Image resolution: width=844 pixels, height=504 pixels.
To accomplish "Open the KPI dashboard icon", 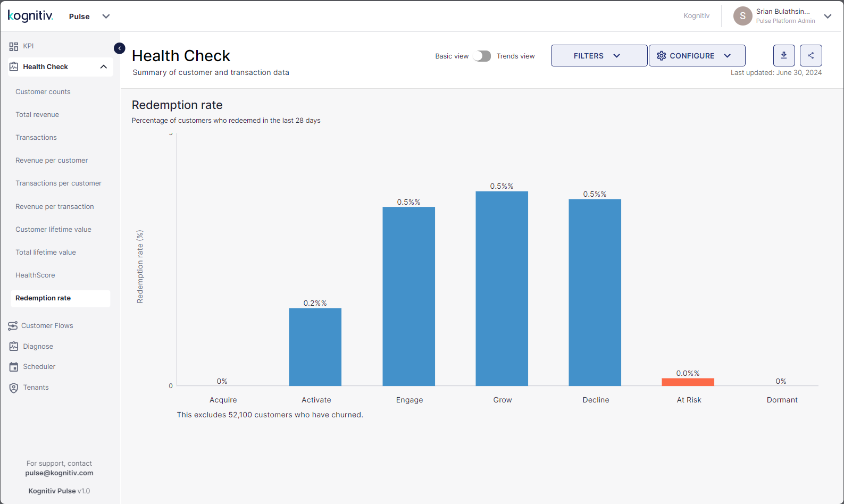I will click(x=14, y=46).
